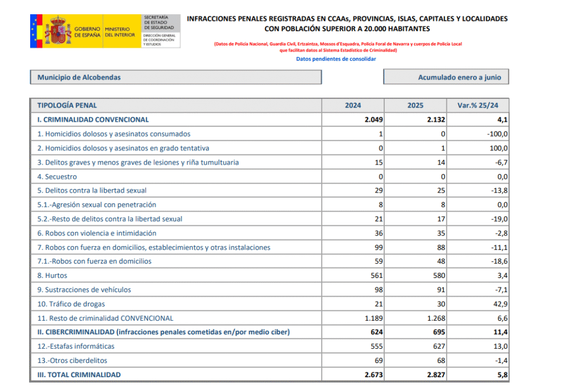Screen dimensions: 562x392
Task: Click the Spanish coat of arms emblem
Action: tap(58, 31)
